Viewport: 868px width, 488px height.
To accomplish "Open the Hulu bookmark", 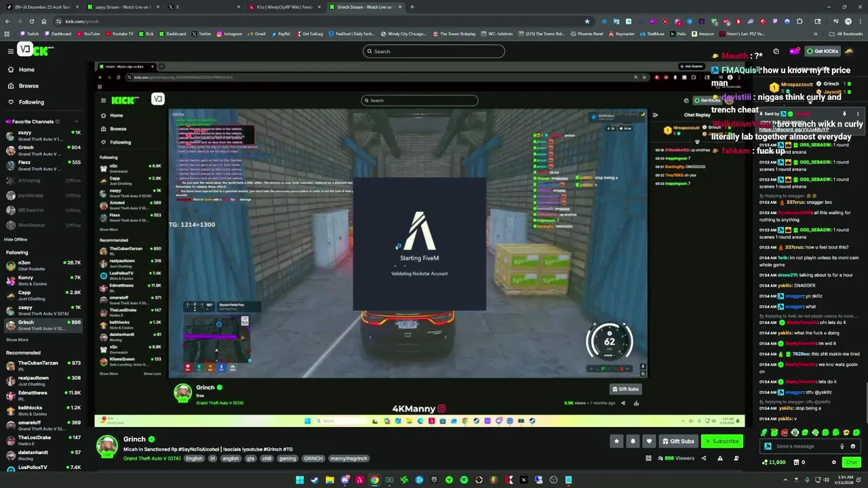I will [x=678, y=33].
